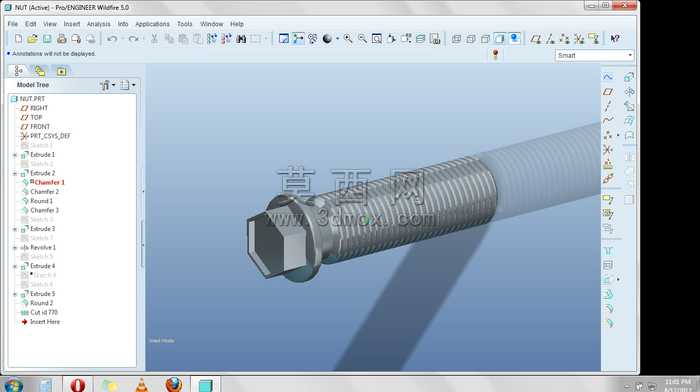Select the Datum Axis tool in the right toolbar
Image resolution: width=700 pixels, height=392 pixels.
[x=608, y=106]
